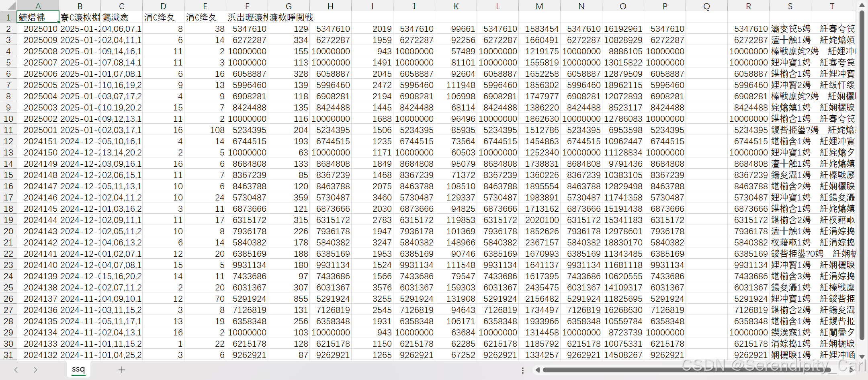868x380 pixels.
Task: Click cell O2 containing 16192961
Action: 623,29
